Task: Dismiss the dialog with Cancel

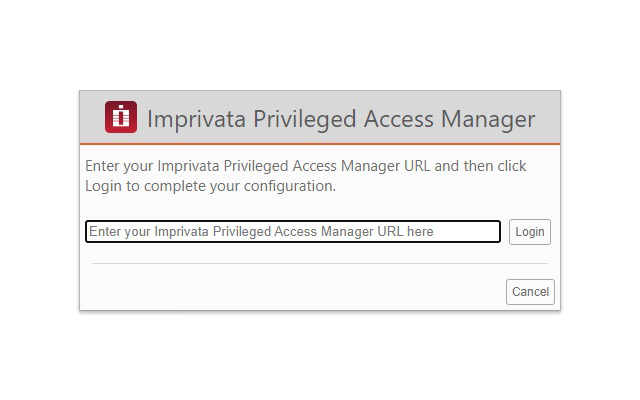Action: (530, 292)
